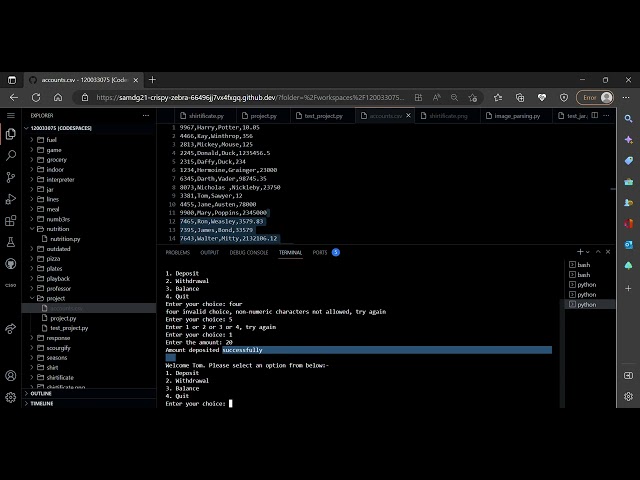The image size is (640, 480).
Task: Open editor more actions ellipsis
Action: coord(607,116)
